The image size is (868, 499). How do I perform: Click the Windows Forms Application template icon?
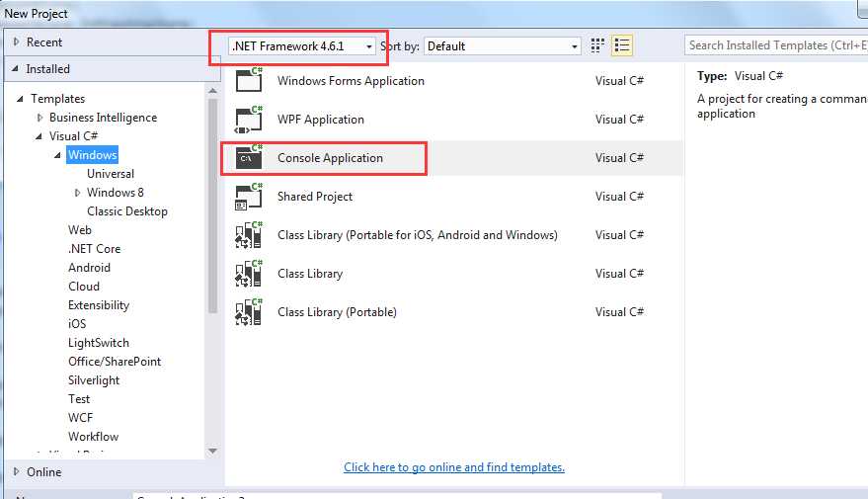[x=249, y=80]
